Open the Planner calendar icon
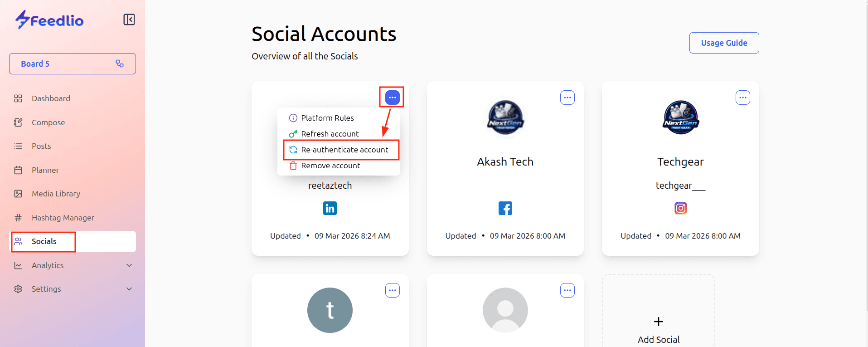 click(x=18, y=170)
